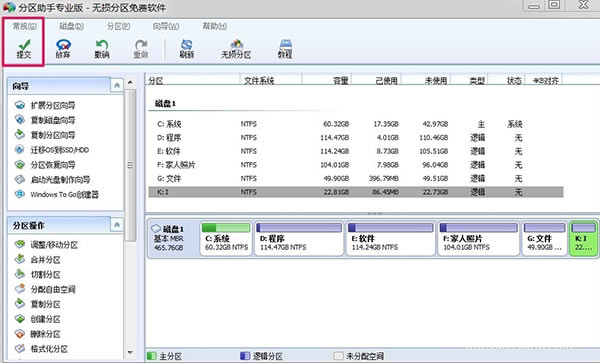Viewport: 600px width, 363px height.
Task: Open the 磁盘(D) menu
Action: tap(72, 26)
